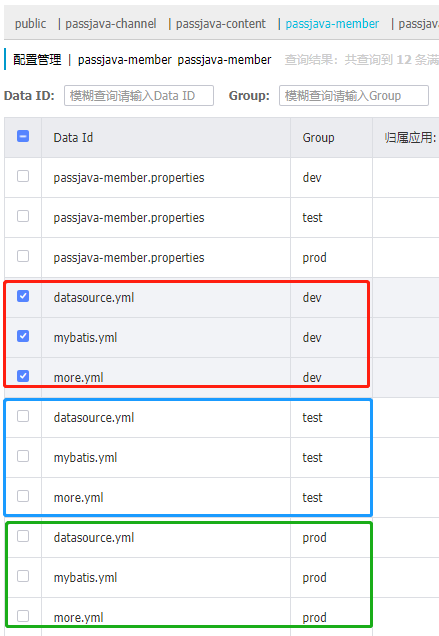Check passjava-member.properties dev row checkbox

[x=23, y=176]
